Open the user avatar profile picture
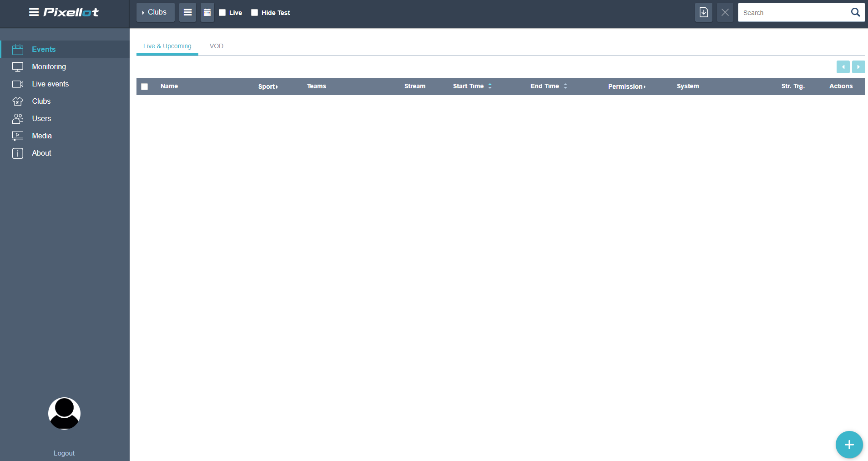 [x=64, y=413]
